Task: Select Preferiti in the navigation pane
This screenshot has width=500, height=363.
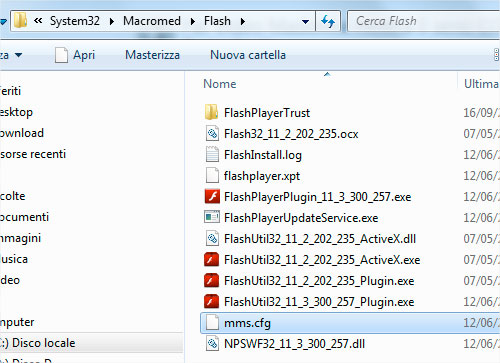Action: click(10, 91)
